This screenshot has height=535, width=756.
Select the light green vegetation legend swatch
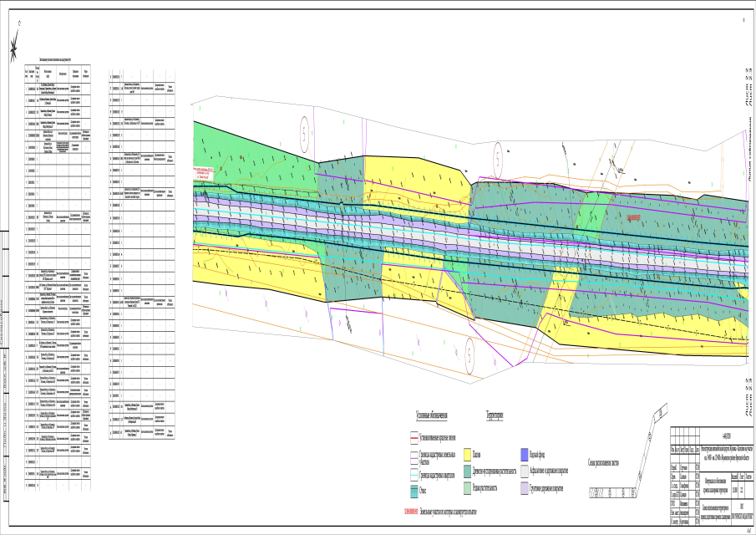tap(465, 489)
